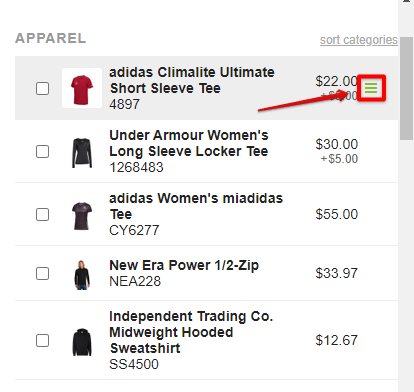Click the vertical scrollbar thumb
Screen dimensions: 414x392
(x=406, y=89)
